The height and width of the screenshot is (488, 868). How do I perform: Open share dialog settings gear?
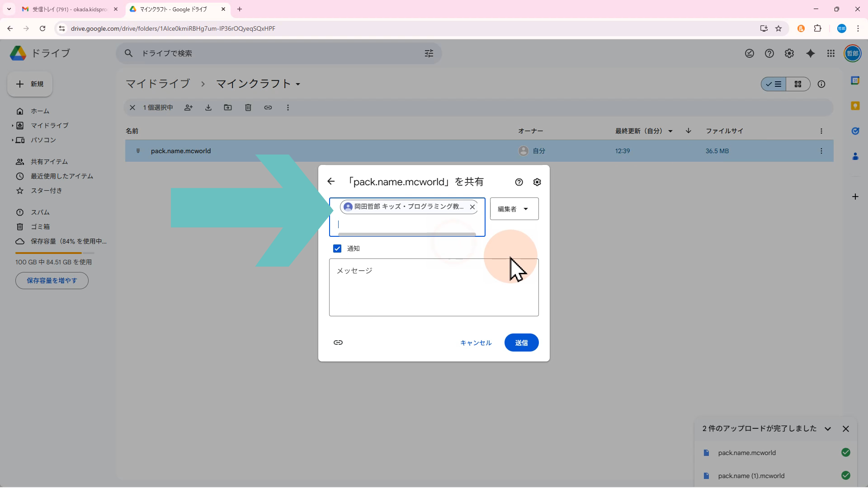537,182
